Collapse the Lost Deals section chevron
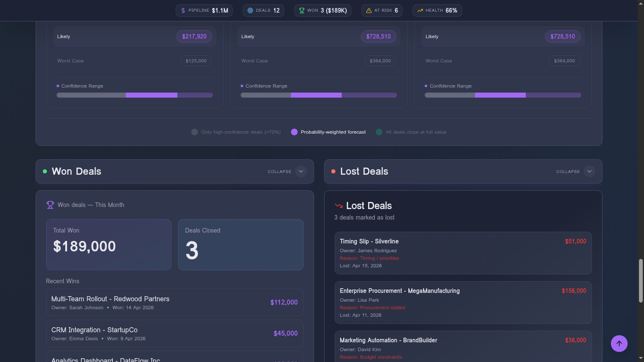644x362 pixels. (589, 171)
